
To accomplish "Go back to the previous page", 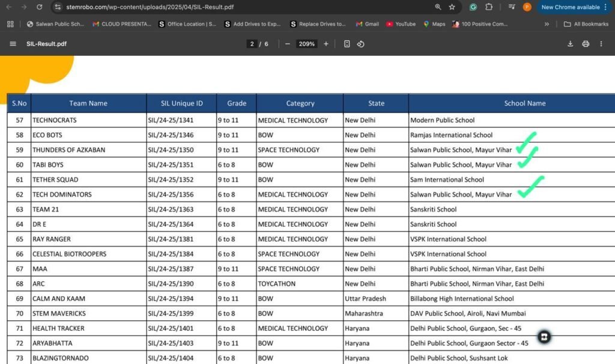I will [8, 7].
